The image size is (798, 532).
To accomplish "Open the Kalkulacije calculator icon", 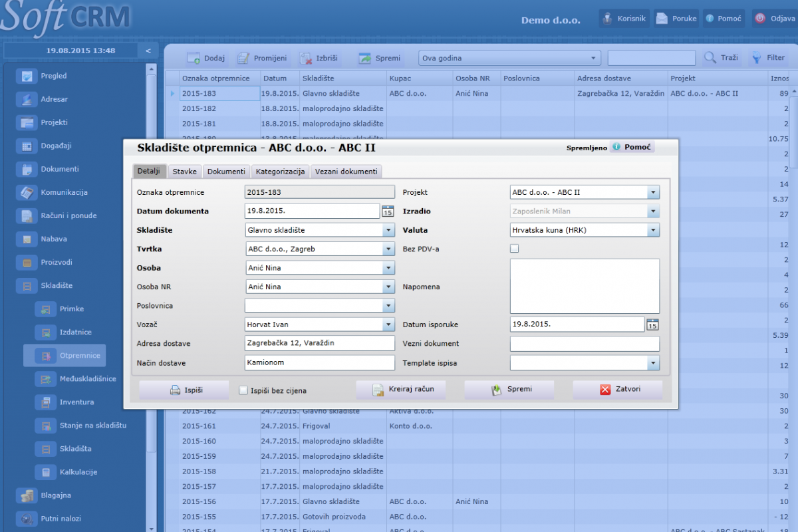I will click(x=45, y=472).
